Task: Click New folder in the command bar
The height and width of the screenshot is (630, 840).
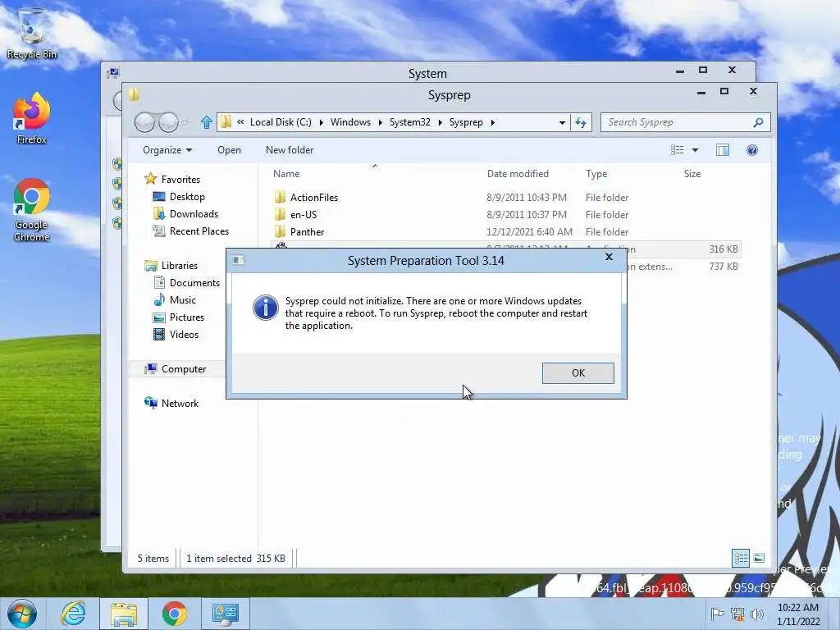Action: point(290,150)
